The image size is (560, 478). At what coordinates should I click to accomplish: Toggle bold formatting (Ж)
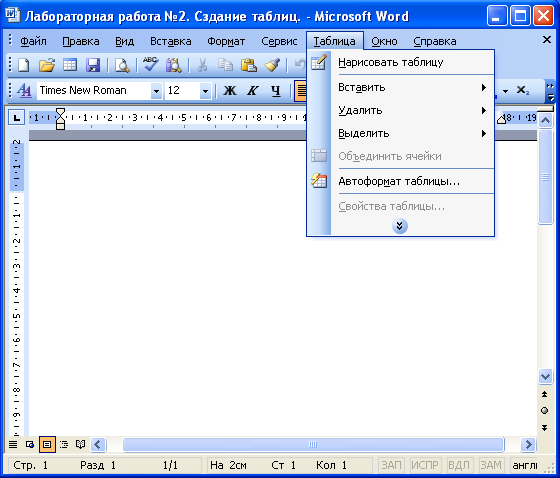[230, 91]
